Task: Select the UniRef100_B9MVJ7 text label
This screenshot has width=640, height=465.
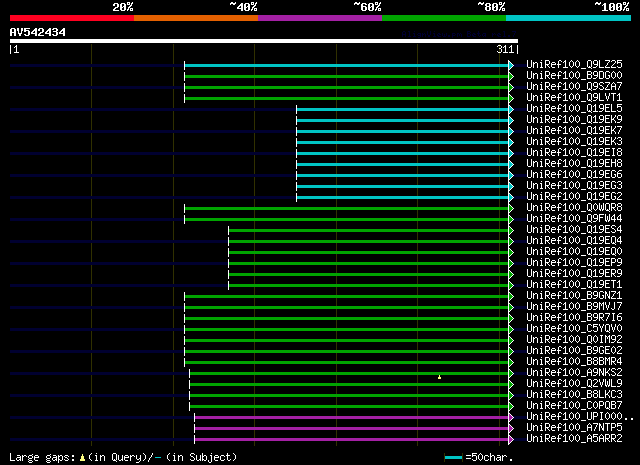Action: coord(574,306)
